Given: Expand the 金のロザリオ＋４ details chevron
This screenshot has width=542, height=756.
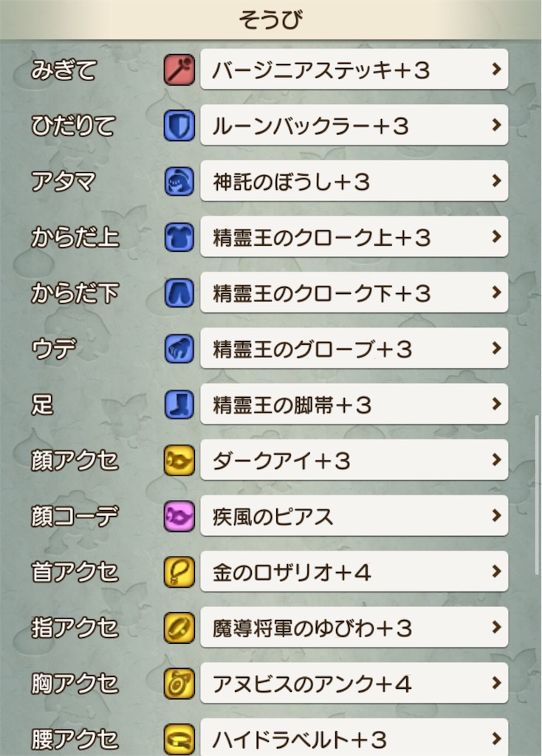Looking at the screenshot, I should click(x=495, y=572).
